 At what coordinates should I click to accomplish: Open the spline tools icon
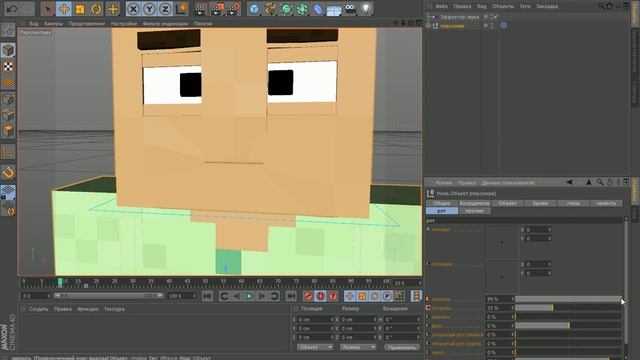(x=270, y=9)
